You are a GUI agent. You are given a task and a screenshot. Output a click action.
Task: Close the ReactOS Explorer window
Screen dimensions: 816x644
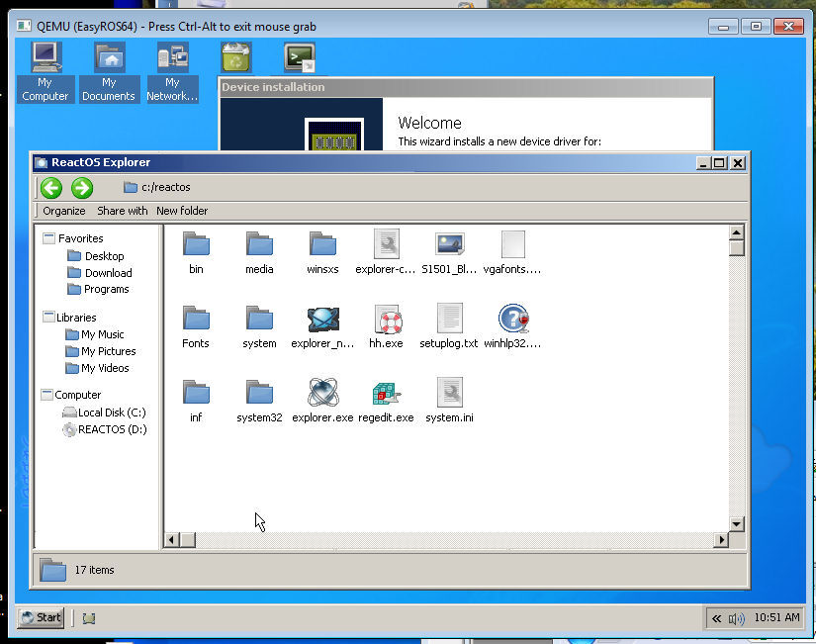click(x=738, y=163)
